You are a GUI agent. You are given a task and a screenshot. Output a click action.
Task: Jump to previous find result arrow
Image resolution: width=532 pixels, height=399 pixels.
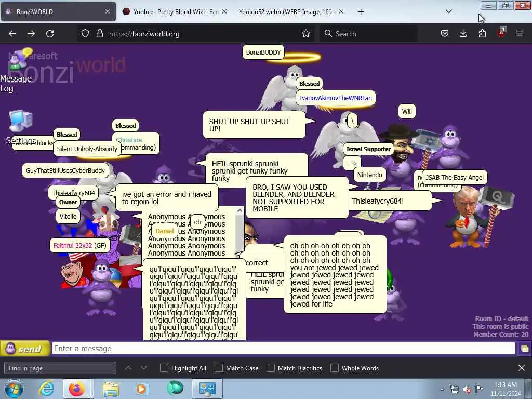(128, 368)
